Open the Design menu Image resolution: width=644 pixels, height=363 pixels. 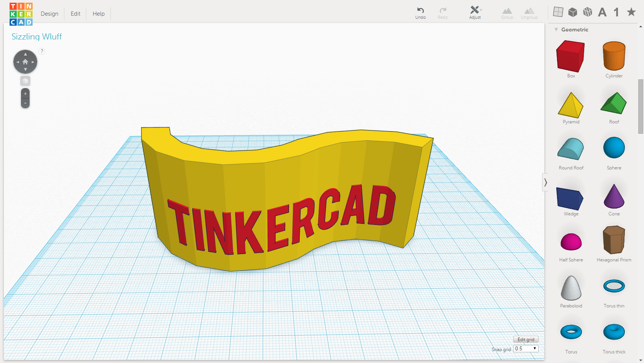click(49, 13)
